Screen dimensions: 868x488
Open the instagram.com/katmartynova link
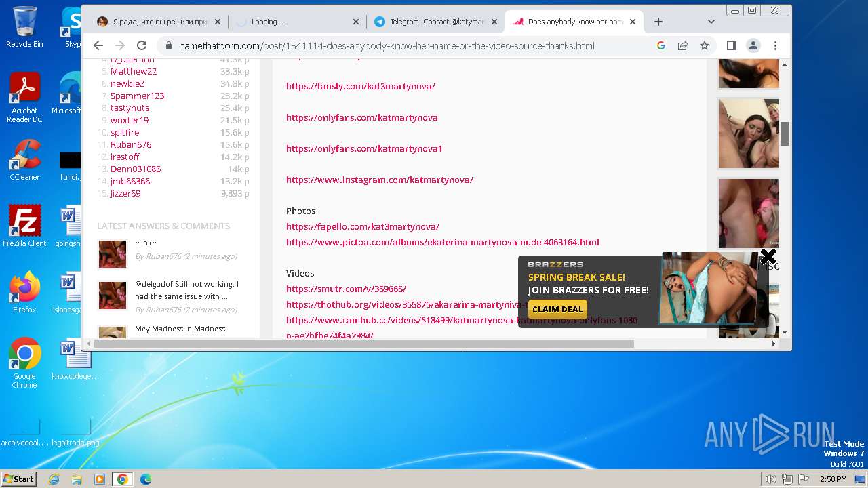(380, 180)
